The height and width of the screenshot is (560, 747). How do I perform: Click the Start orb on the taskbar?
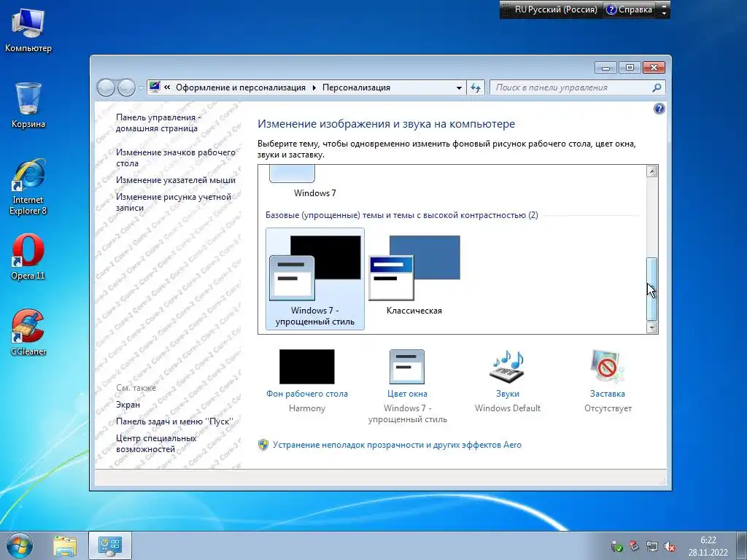[20, 545]
